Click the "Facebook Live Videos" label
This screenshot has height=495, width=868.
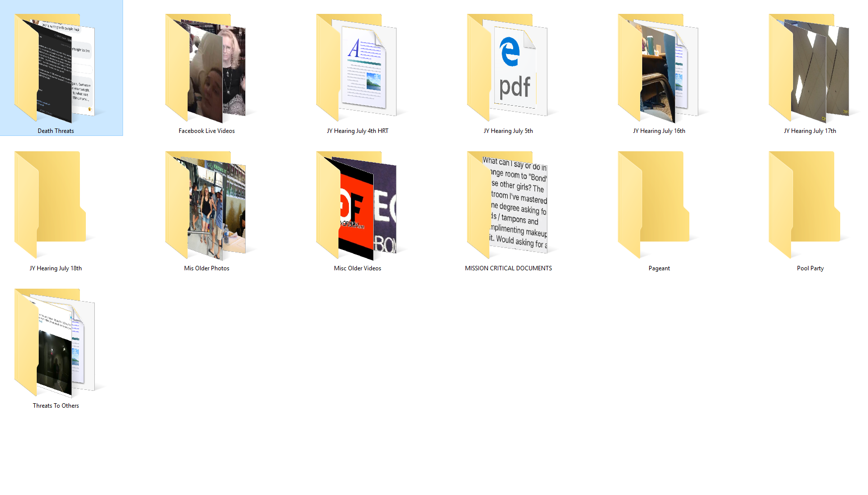point(206,131)
